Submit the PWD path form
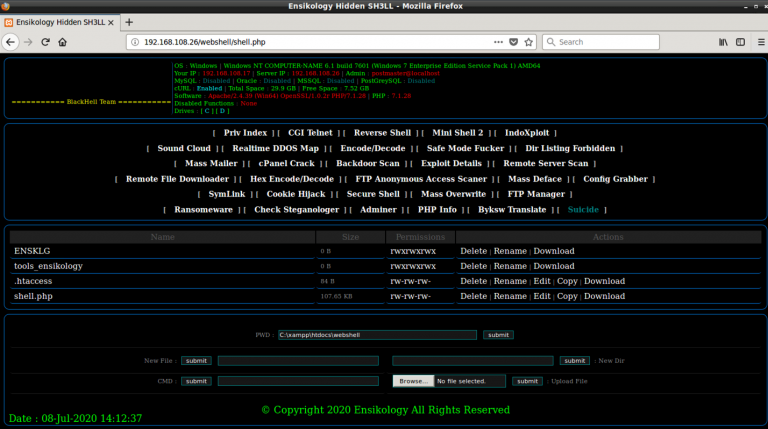Viewport: 768px width, 429px height. 496,335
